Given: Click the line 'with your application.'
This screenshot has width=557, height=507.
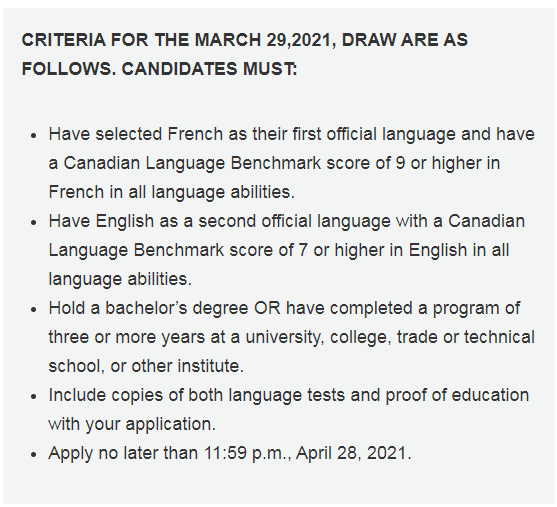Looking at the screenshot, I should coord(132,424).
